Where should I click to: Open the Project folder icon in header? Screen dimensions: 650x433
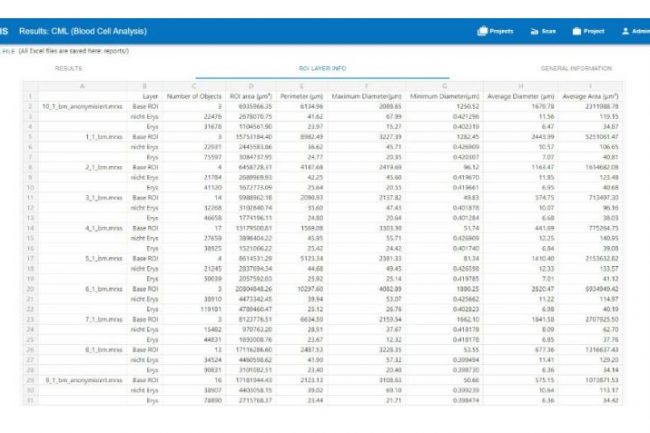(588, 31)
